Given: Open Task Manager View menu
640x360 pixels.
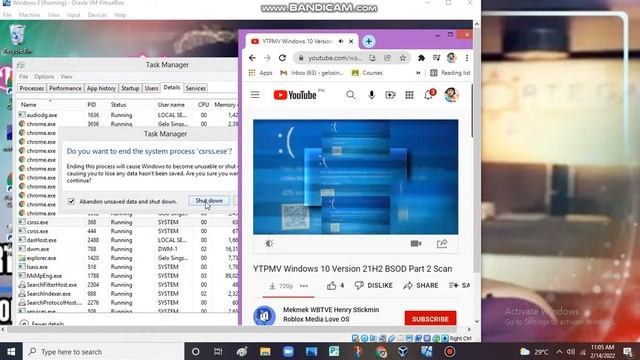Looking at the screenshot, I should (66, 76).
